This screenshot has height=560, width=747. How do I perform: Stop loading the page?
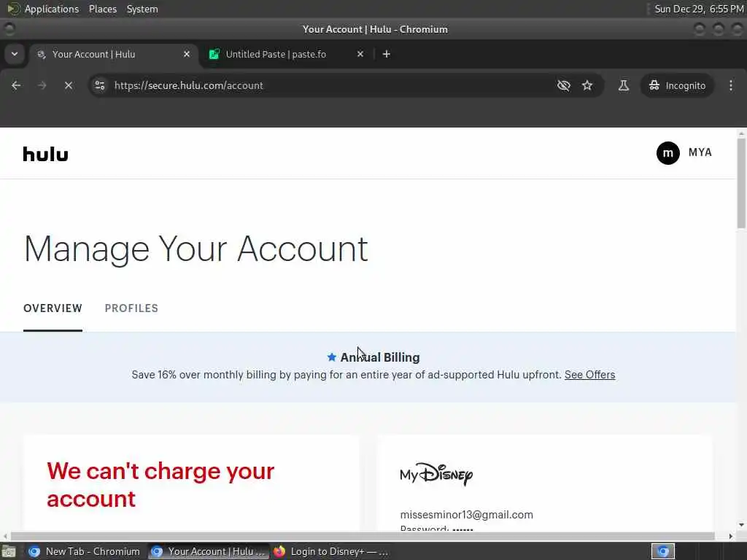(69, 85)
